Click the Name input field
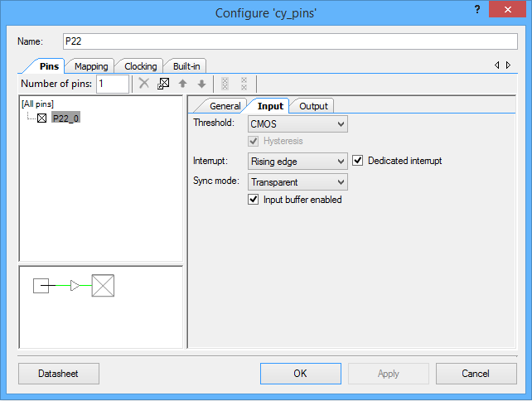532x401 pixels. tap(290, 41)
